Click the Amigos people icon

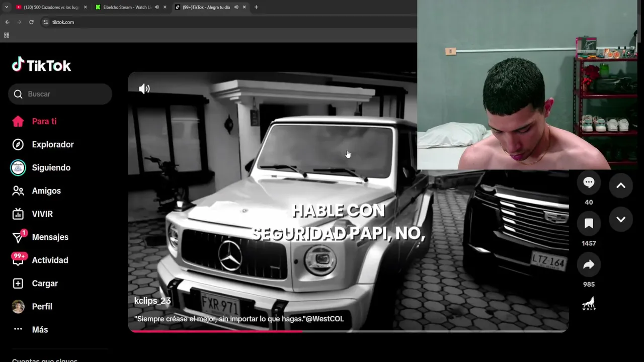pos(18,191)
